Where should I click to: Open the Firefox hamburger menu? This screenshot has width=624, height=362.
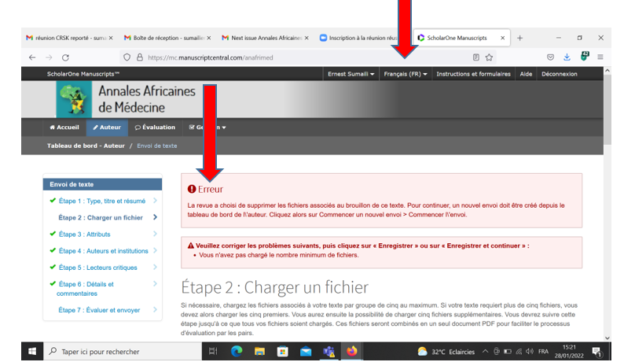point(600,57)
